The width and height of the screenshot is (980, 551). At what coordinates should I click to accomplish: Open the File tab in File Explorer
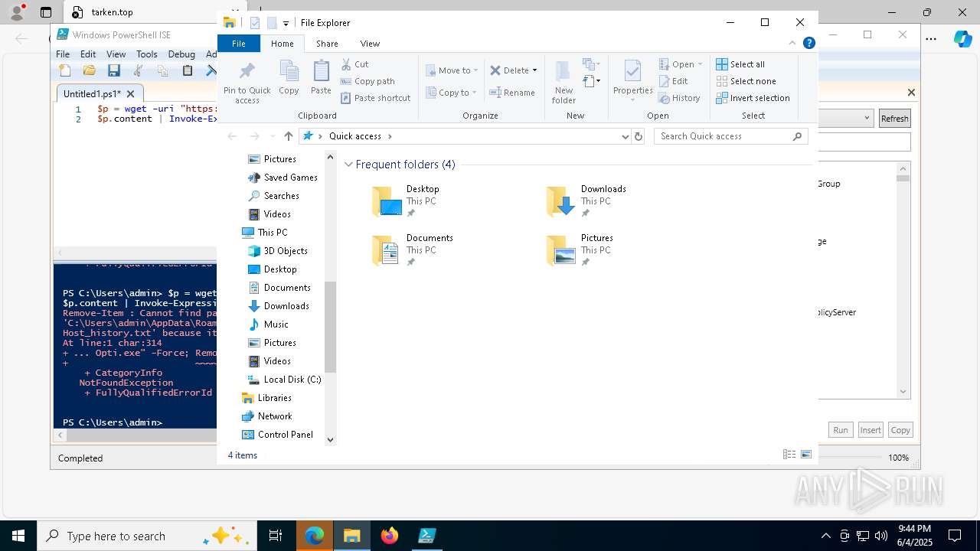tap(239, 44)
